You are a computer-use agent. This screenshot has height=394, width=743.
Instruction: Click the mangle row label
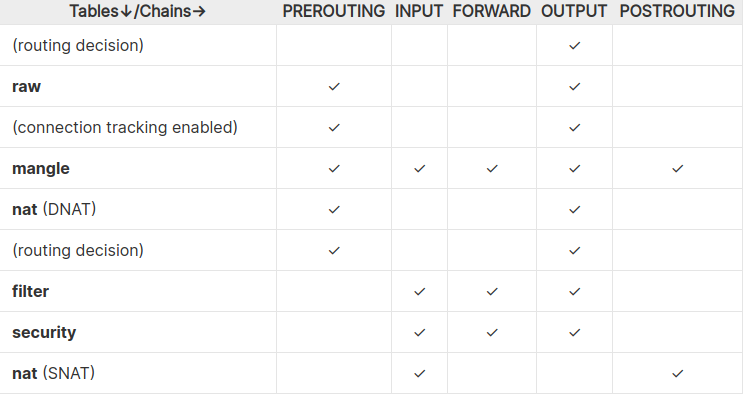point(41,168)
